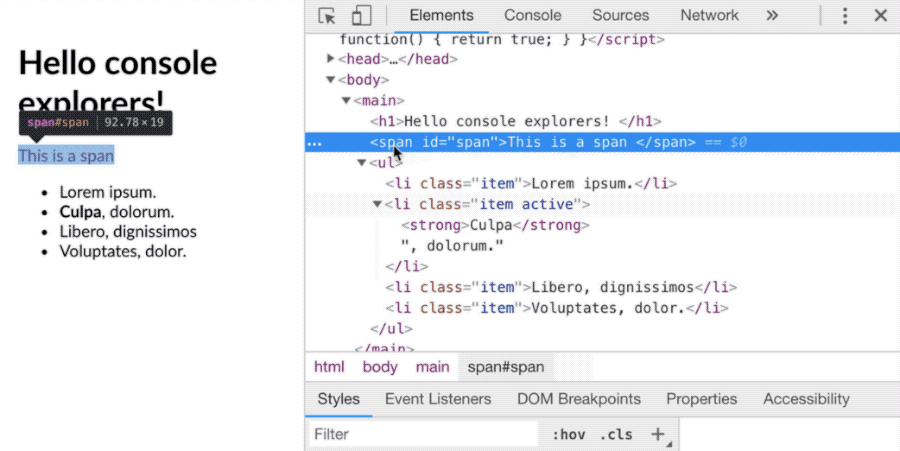Activate the inspect element picker icon
Viewport: 900px width, 451px height.
pyautogui.click(x=327, y=15)
